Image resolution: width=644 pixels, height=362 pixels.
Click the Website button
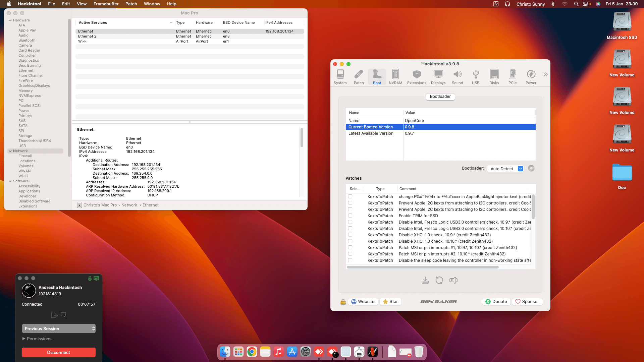tap(363, 302)
